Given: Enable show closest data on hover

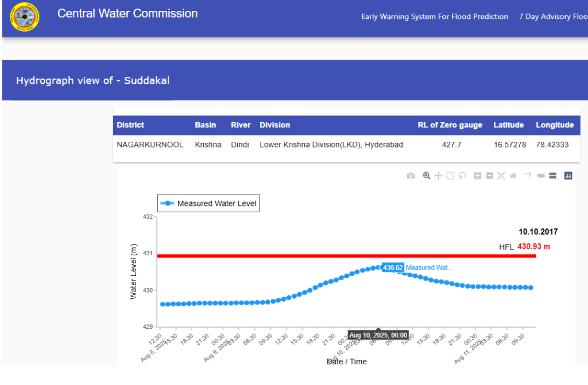Looking at the screenshot, I should [x=540, y=176].
